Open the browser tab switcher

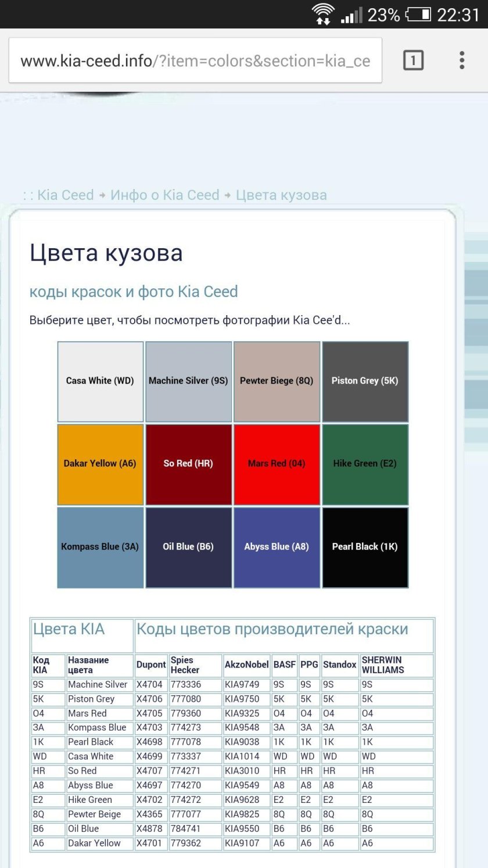point(413,60)
